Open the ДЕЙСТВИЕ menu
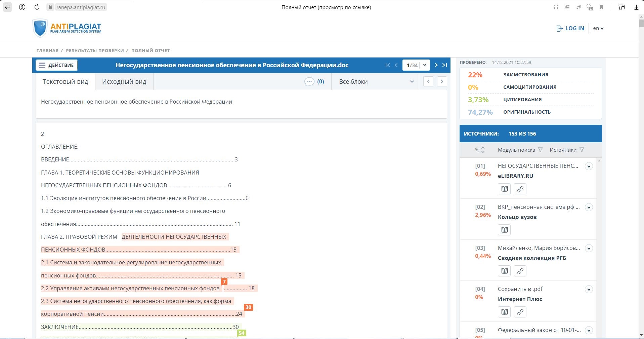644x339 pixels. pos(56,65)
